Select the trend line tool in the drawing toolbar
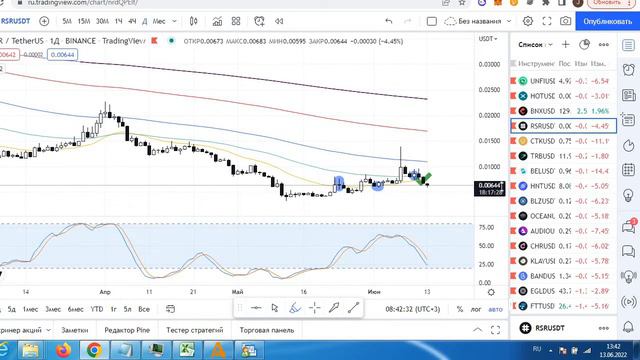 353,308
